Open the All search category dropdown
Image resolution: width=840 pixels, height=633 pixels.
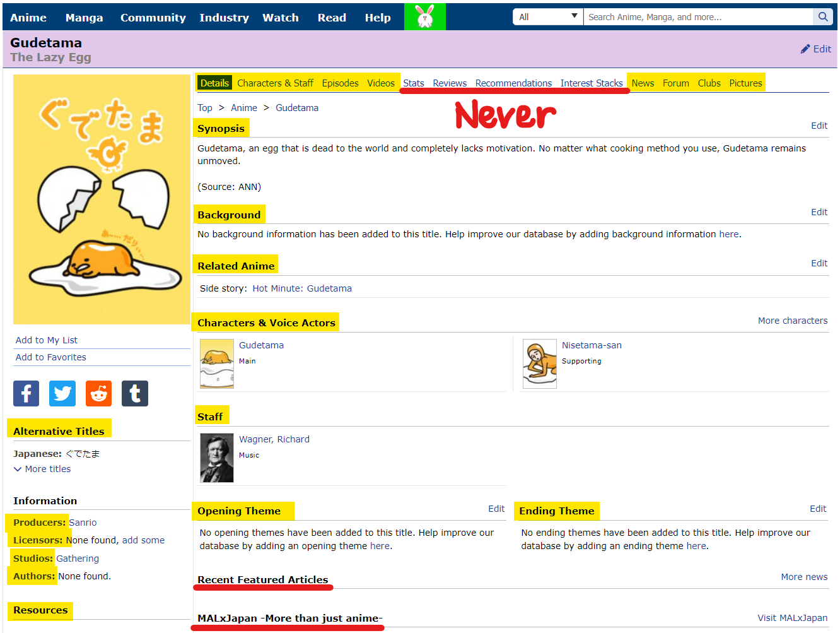[x=548, y=17]
